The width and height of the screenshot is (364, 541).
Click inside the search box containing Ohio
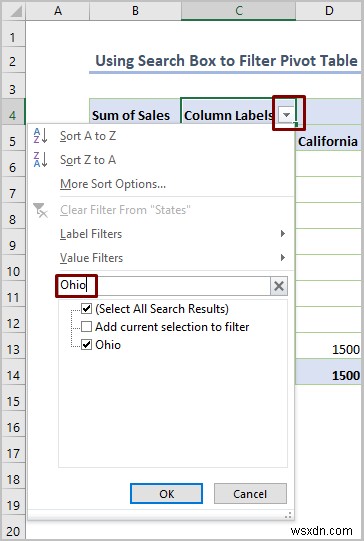(x=164, y=286)
